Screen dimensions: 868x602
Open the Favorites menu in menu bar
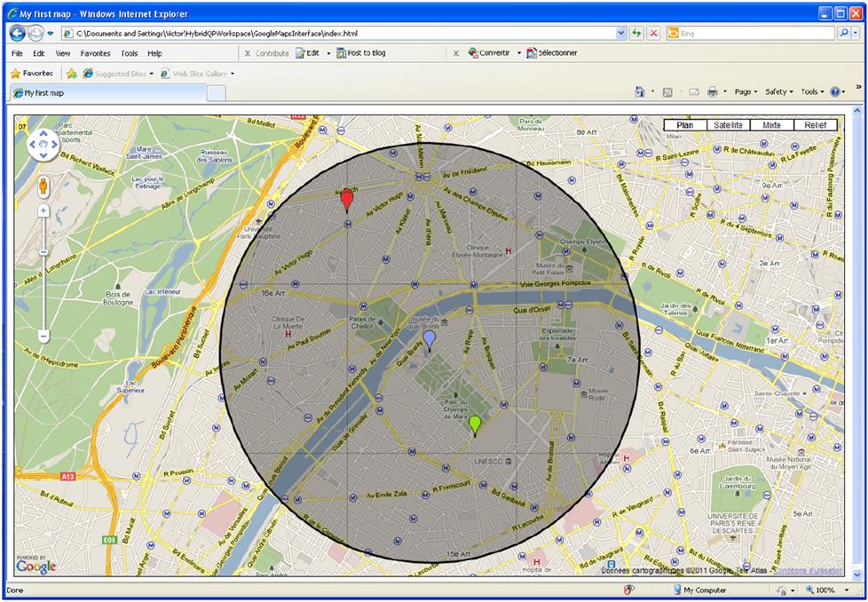point(95,53)
